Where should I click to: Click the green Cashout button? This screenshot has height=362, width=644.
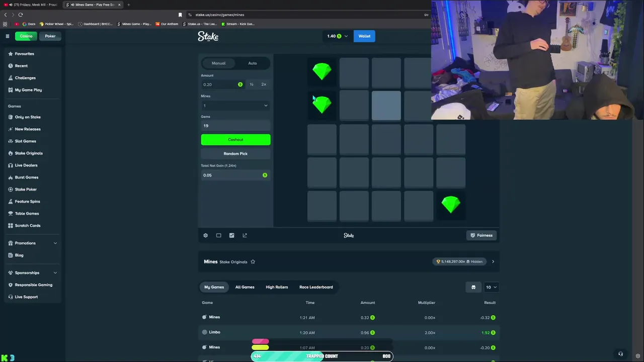click(235, 140)
